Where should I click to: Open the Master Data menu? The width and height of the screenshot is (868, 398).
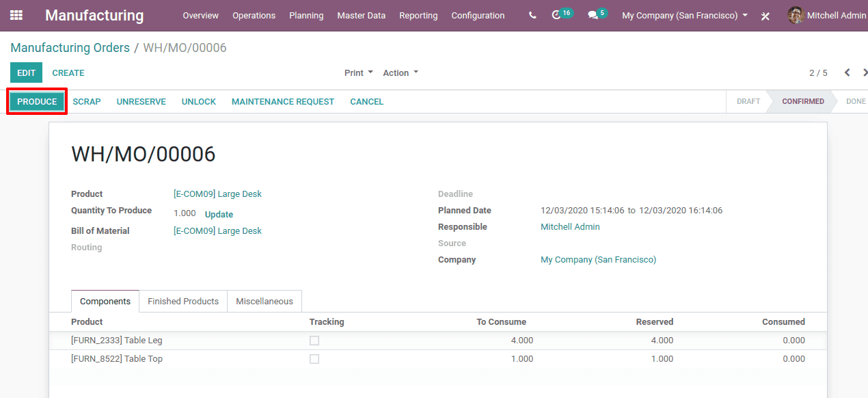click(362, 15)
